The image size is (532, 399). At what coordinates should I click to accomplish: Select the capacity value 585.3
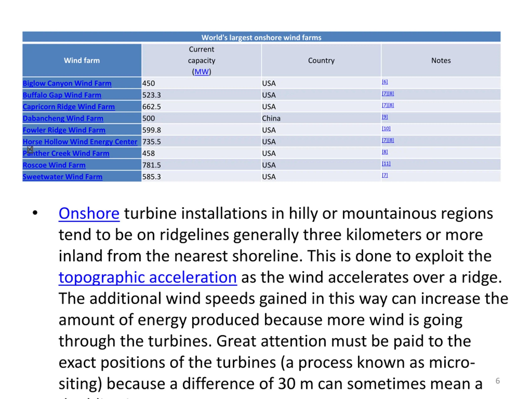(x=151, y=176)
